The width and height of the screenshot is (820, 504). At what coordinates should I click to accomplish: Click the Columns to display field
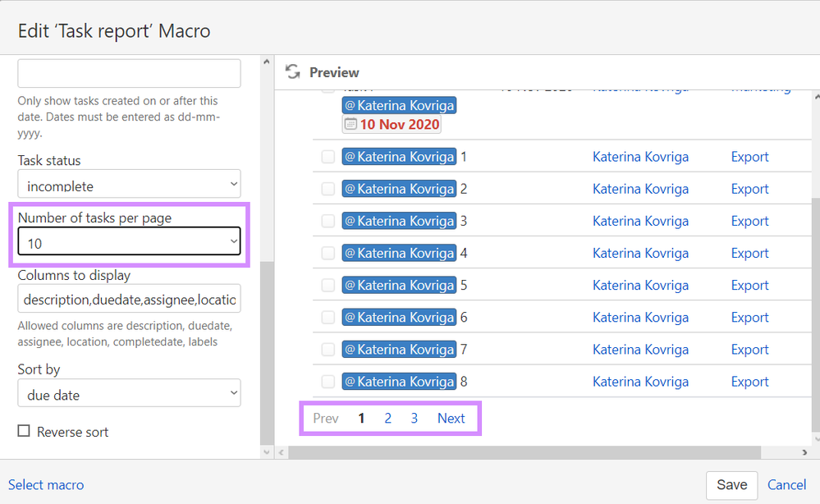coord(129,299)
